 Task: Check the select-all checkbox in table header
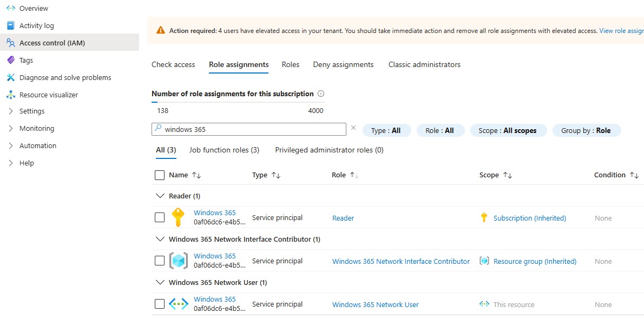point(160,175)
